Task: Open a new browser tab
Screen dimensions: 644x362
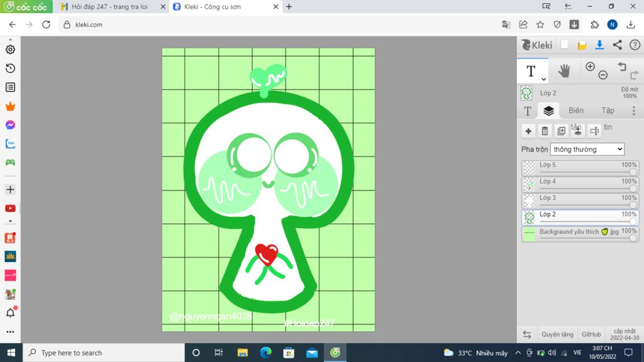Action: pyautogui.click(x=289, y=6)
